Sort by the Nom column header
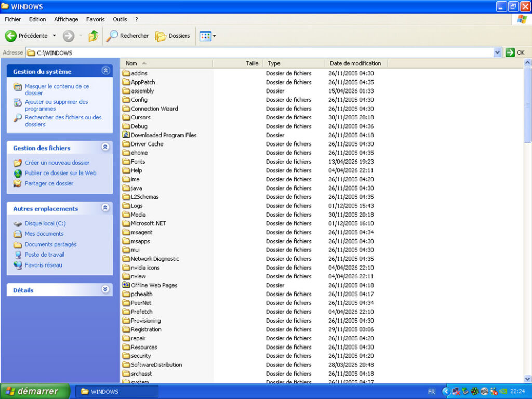Screen dimensions: 532x399 pyautogui.click(x=167, y=63)
